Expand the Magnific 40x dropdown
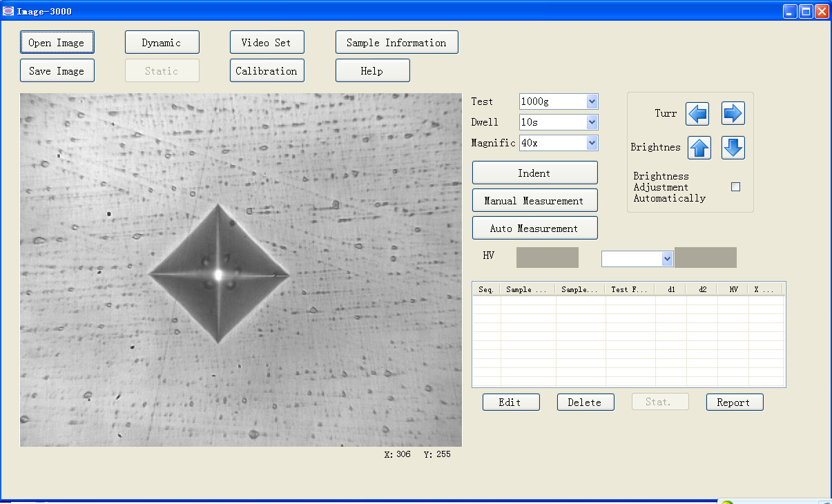The image size is (832, 504). [x=592, y=143]
